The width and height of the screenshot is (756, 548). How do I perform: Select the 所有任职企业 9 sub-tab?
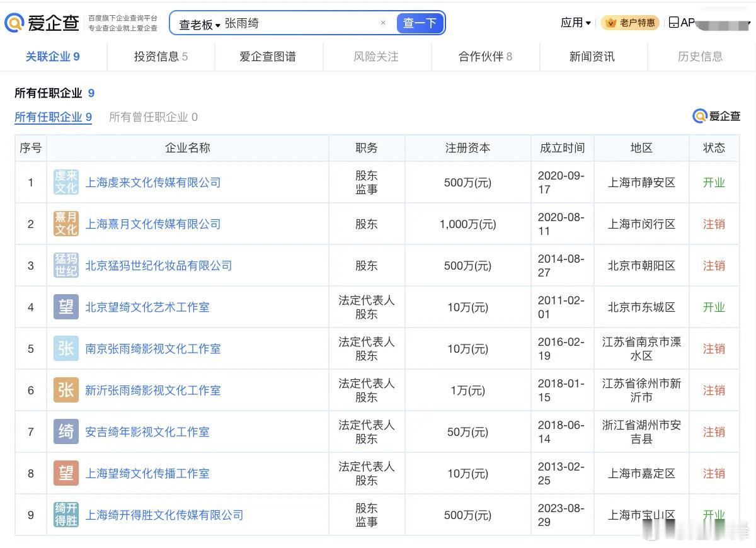coord(54,117)
